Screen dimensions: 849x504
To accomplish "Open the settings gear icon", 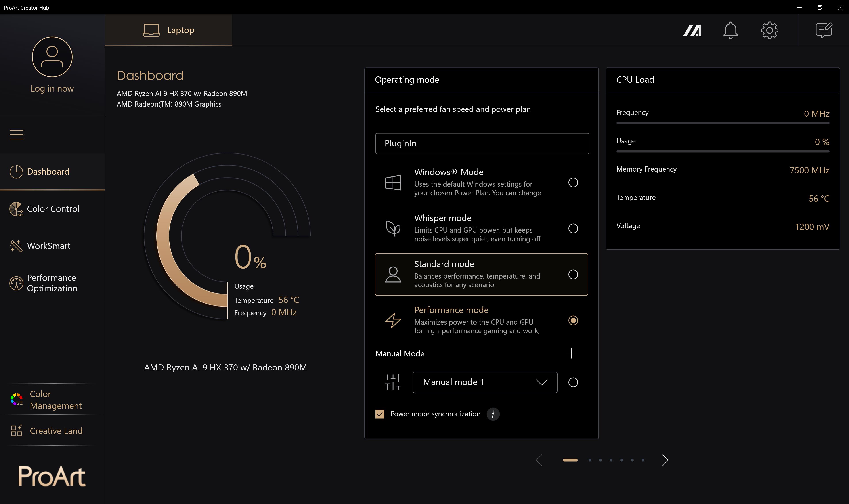I will pos(769,31).
